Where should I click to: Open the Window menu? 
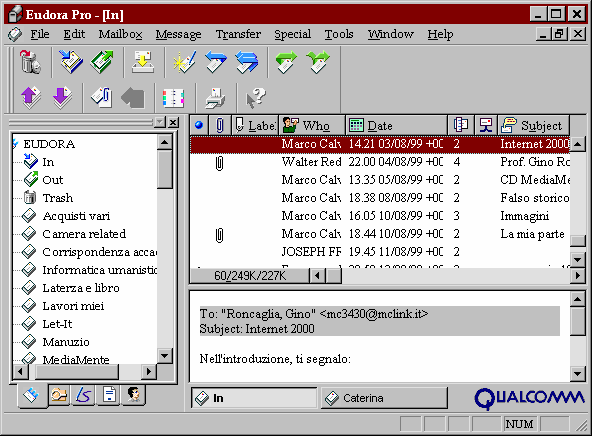(x=391, y=34)
